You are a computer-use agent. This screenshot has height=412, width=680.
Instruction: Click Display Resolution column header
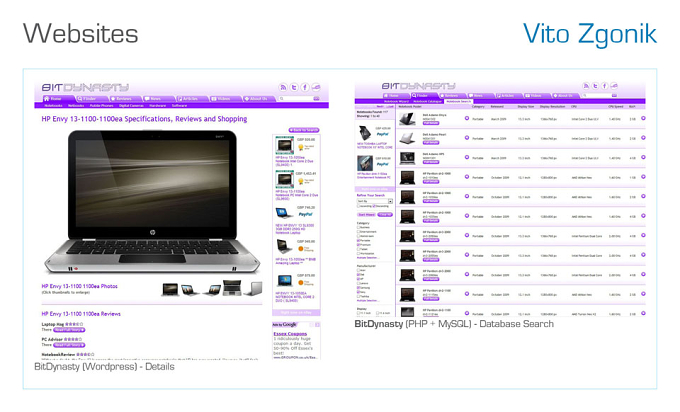(552, 106)
